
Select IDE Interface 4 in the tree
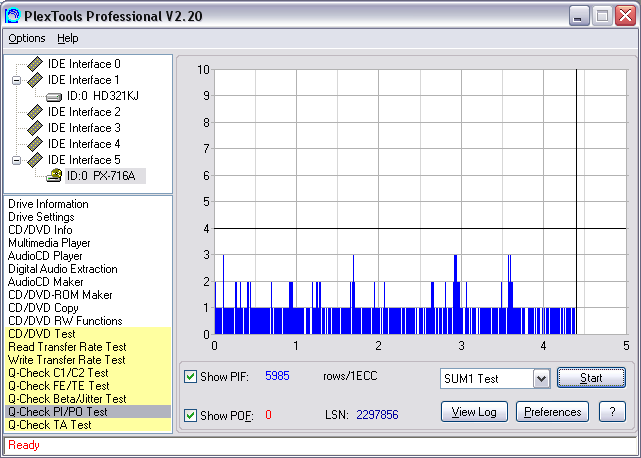[x=84, y=144]
